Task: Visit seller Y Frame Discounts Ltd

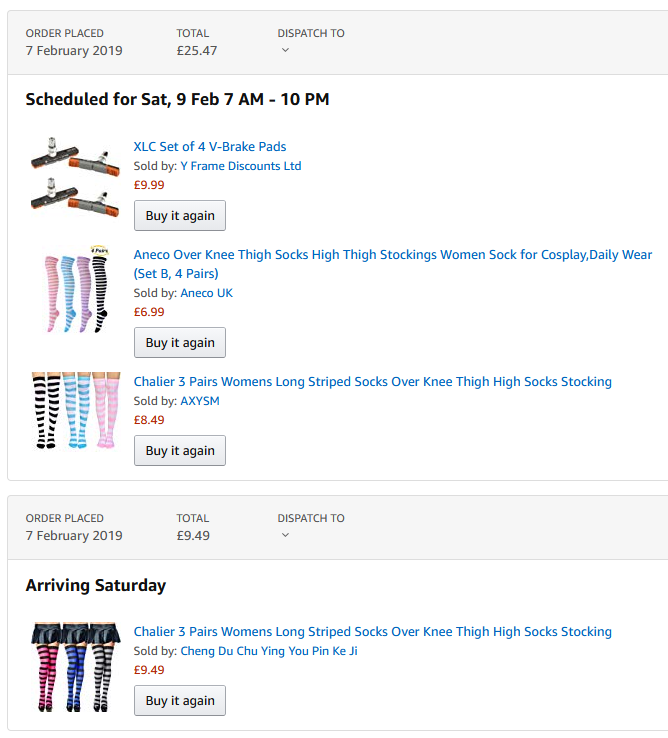Action: (241, 166)
